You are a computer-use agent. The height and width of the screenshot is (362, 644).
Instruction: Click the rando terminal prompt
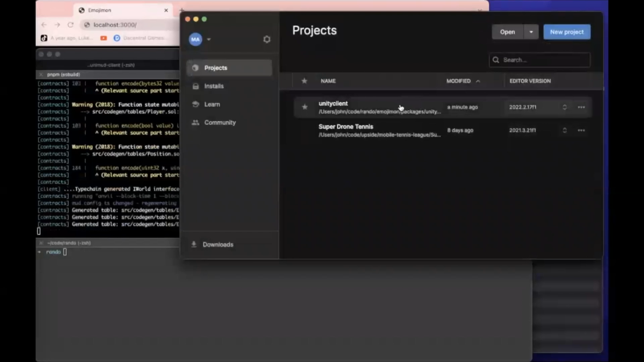click(54, 252)
